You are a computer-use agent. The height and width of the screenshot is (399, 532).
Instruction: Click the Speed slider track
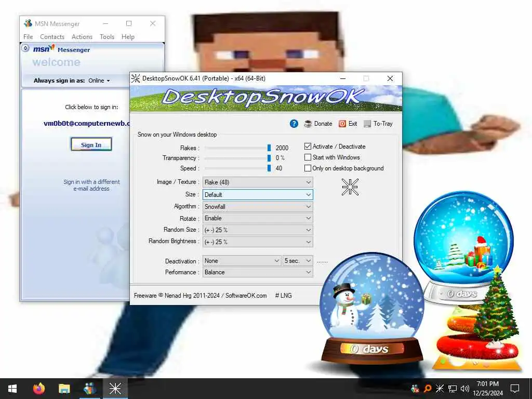point(237,168)
